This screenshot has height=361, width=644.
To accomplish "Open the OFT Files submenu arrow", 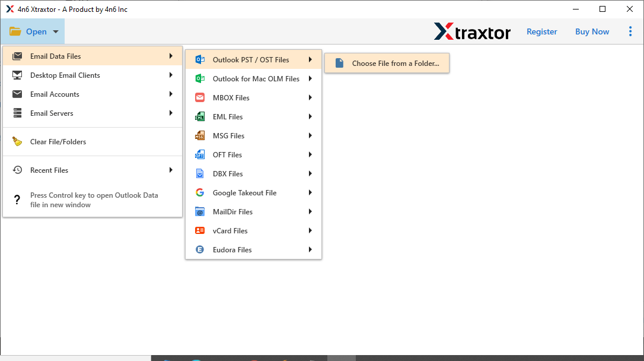I will [310, 154].
